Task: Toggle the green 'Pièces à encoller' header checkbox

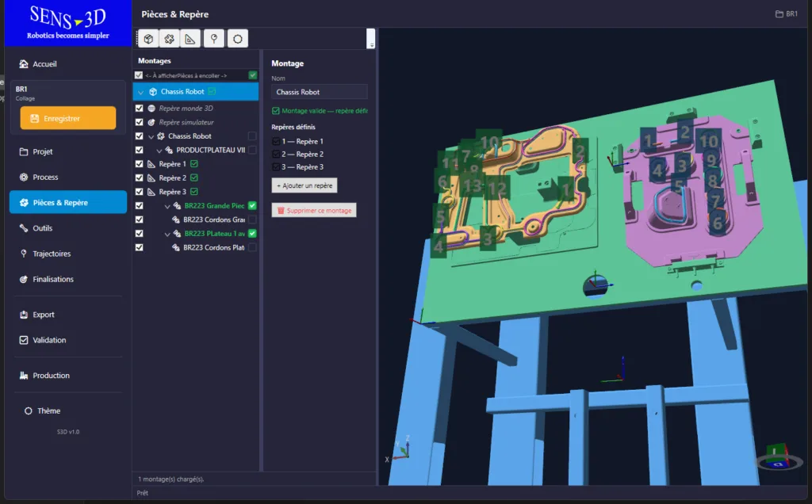Action: 253,75
